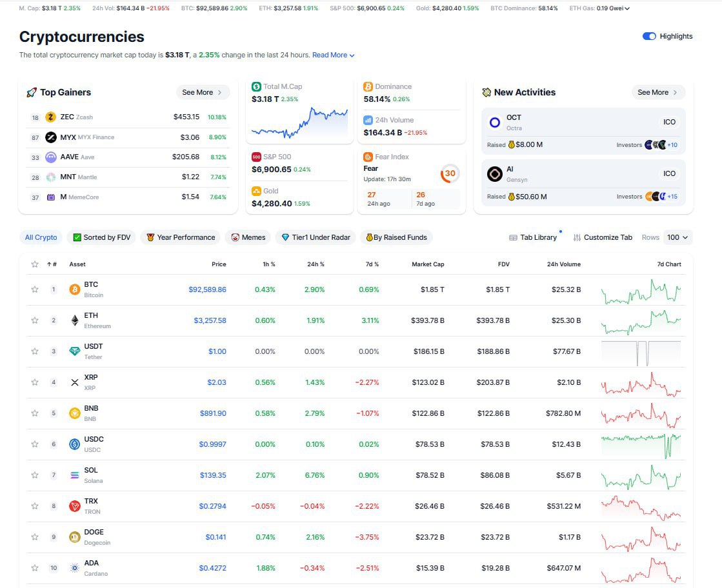Image resolution: width=722 pixels, height=588 pixels.
Task: Open the Rows 100 dropdown
Action: (677, 237)
